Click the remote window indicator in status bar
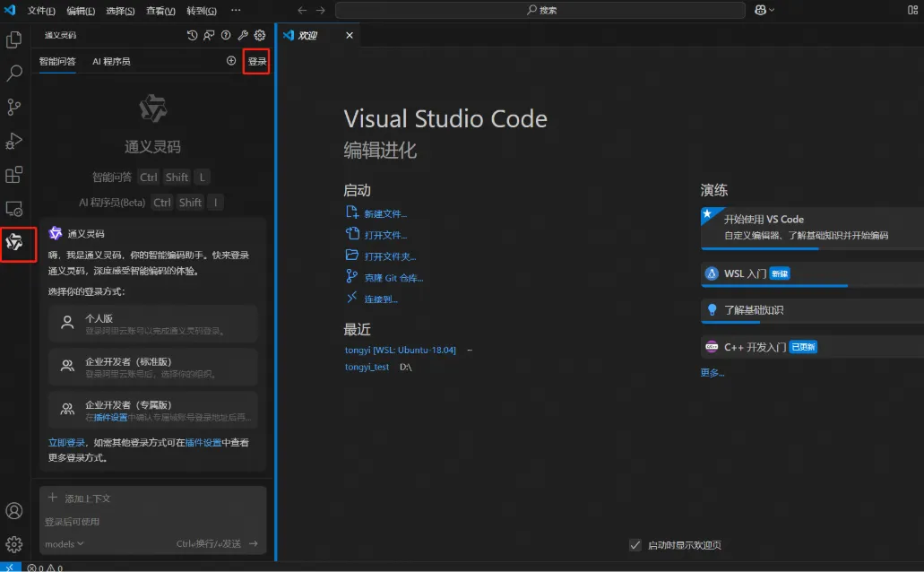This screenshot has width=924, height=572. (10, 568)
